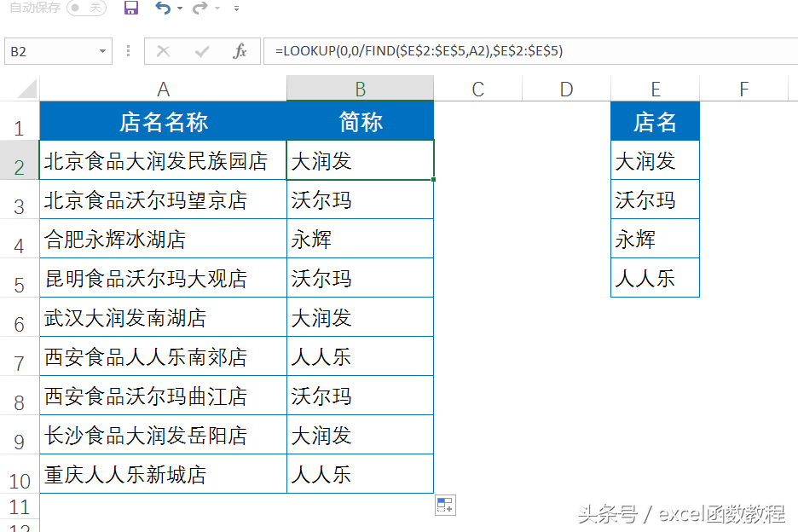Screen dimensions: 798x532
Task: Click cell B8 containing 沃尔玛
Action: [x=361, y=396]
